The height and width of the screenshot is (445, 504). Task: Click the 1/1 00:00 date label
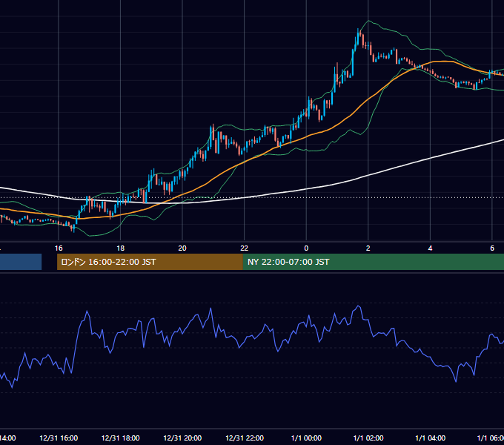tap(306, 438)
